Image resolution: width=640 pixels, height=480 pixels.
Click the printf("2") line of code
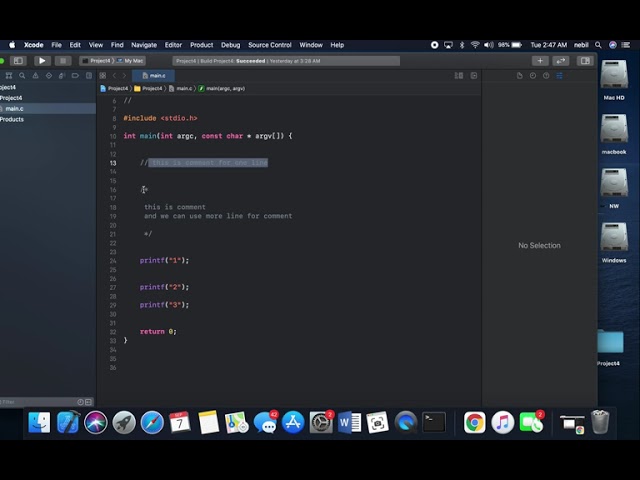pyautogui.click(x=164, y=287)
